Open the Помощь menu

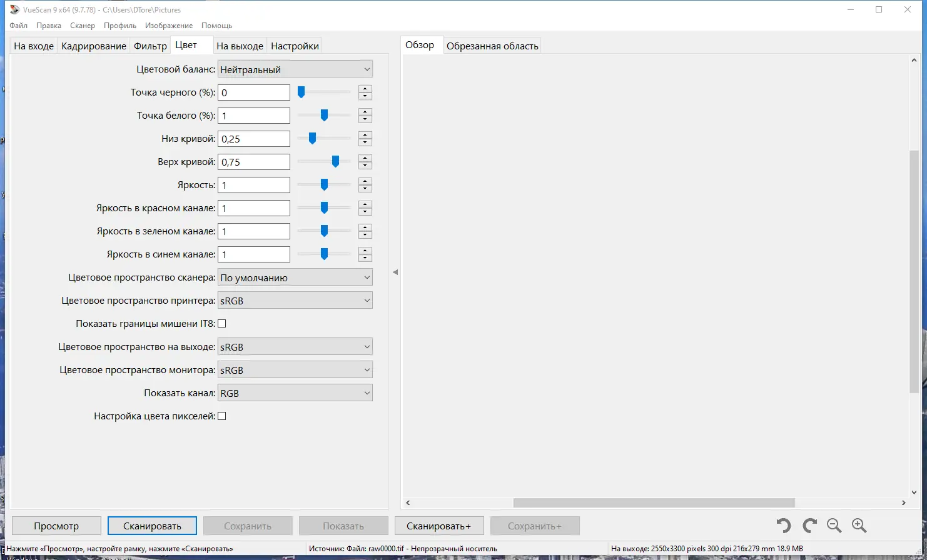pyautogui.click(x=217, y=26)
